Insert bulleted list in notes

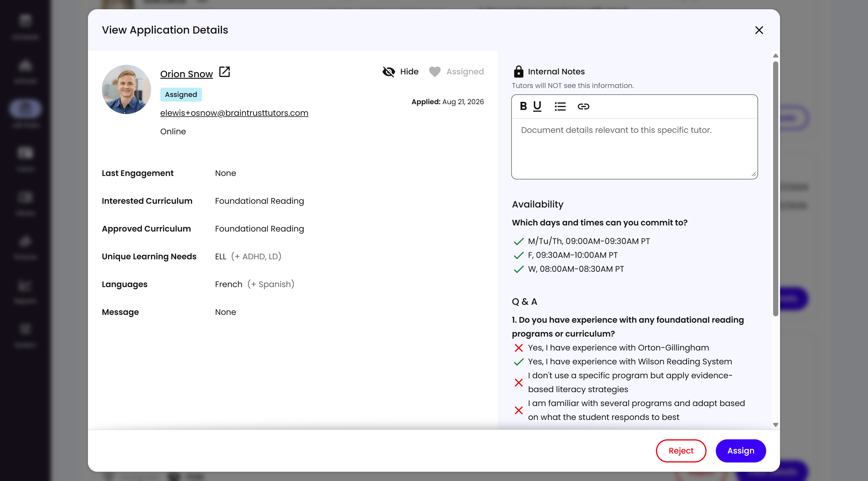pos(560,107)
